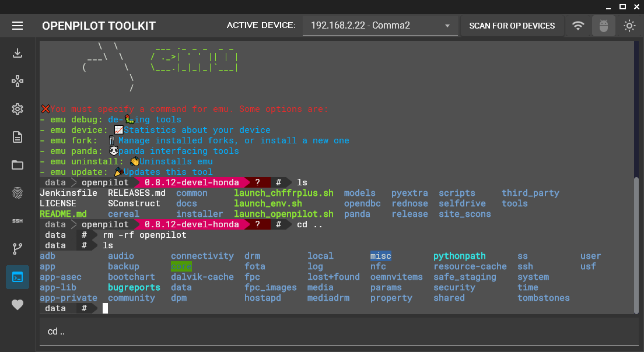The image size is (644, 352).
Task: Click the 'emu uninstall:' option line
Action: (x=127, y=161)
